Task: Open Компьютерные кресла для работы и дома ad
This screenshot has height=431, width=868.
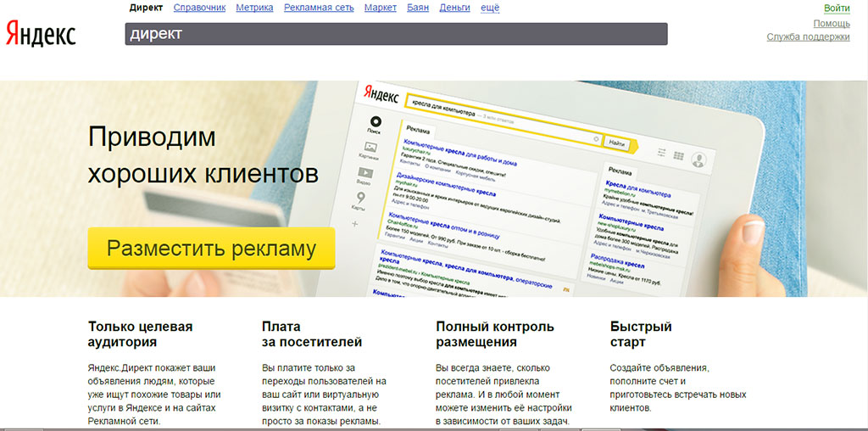Action: click(x=459, y=153)
